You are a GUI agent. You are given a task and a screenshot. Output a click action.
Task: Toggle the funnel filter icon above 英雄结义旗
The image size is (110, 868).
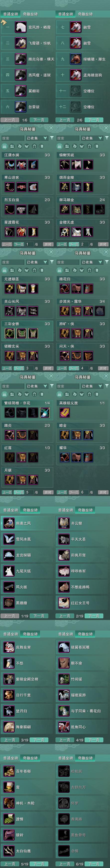(107, 386)
